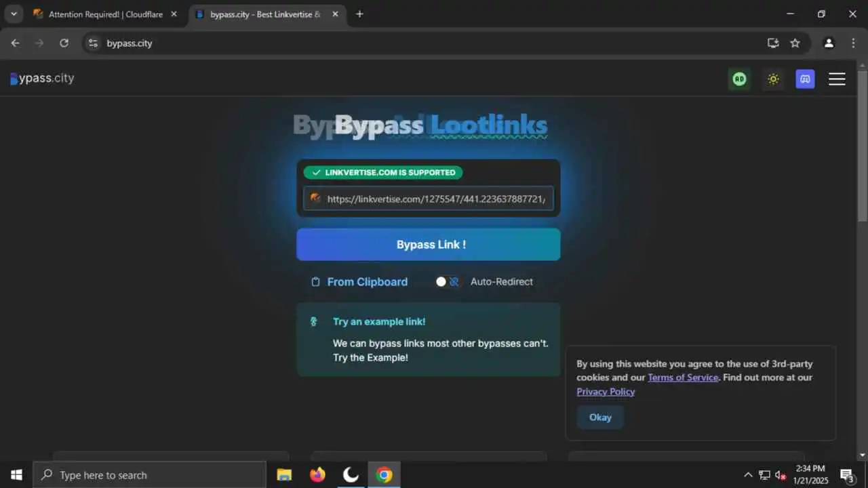Screen dimensions: 868x488
Task: Open a new browser tab
Action: (359, 14)
